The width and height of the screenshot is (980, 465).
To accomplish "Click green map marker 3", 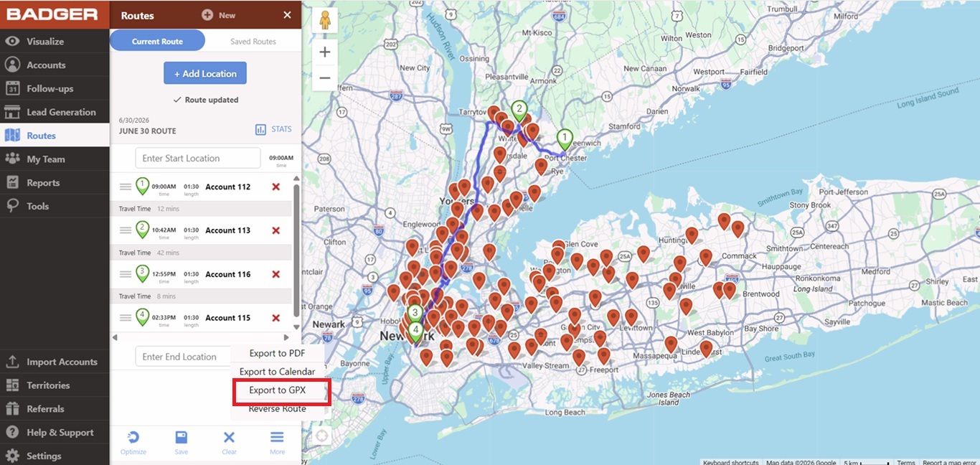I will (415, 314).
